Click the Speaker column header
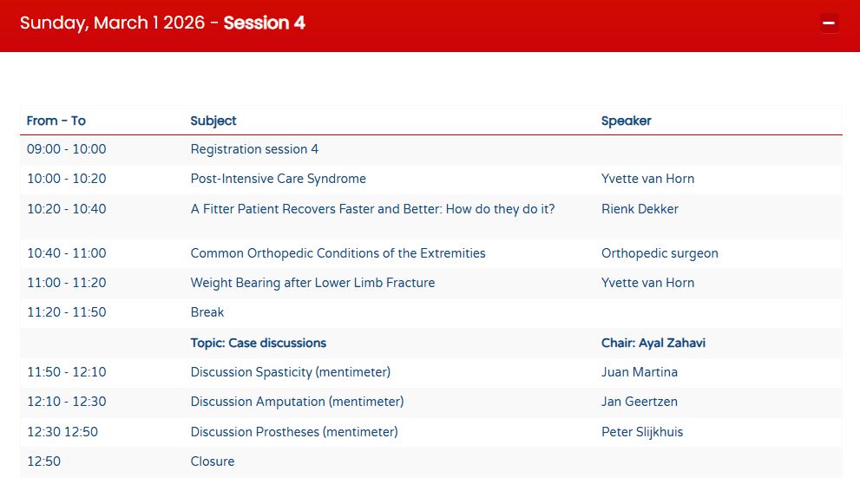 pyautogui.click(x=626, y=121)
